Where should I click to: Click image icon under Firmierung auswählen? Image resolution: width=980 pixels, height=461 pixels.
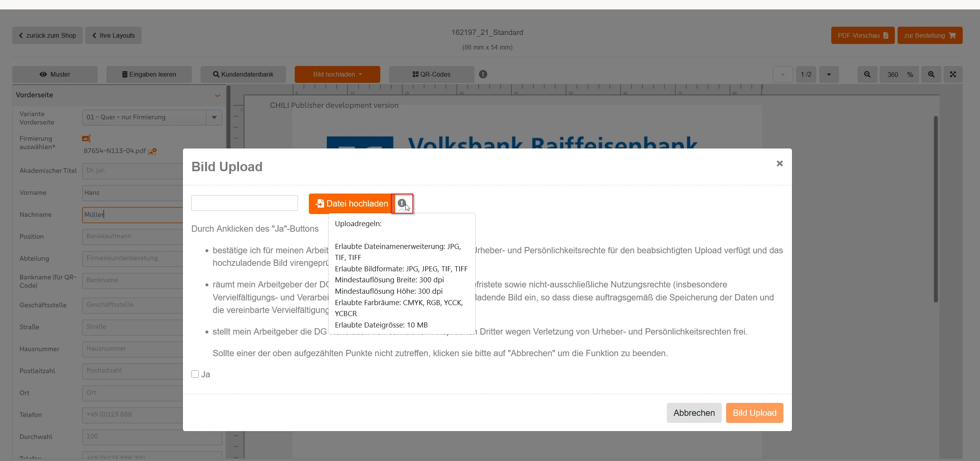(x=86, y=139)
